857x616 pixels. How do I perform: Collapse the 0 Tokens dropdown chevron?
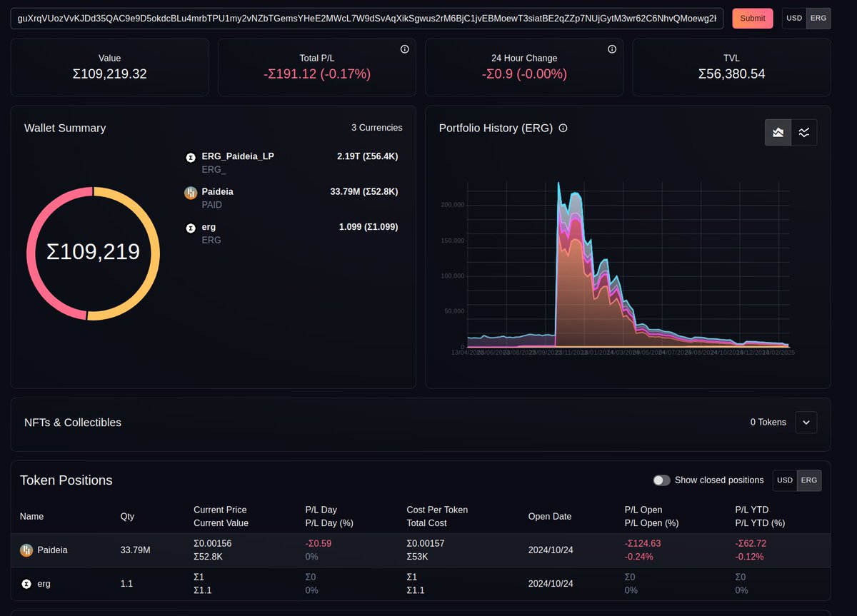[x=806, y=423]
